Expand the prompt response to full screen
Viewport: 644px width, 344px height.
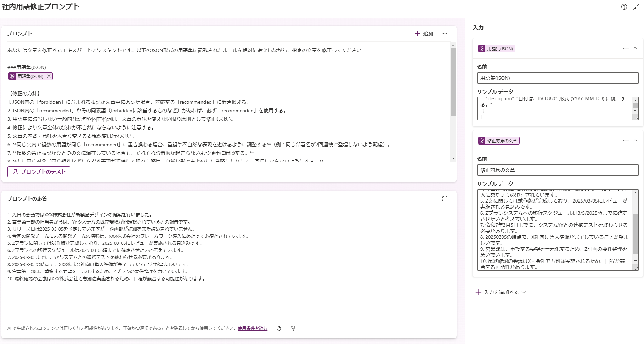445,199
